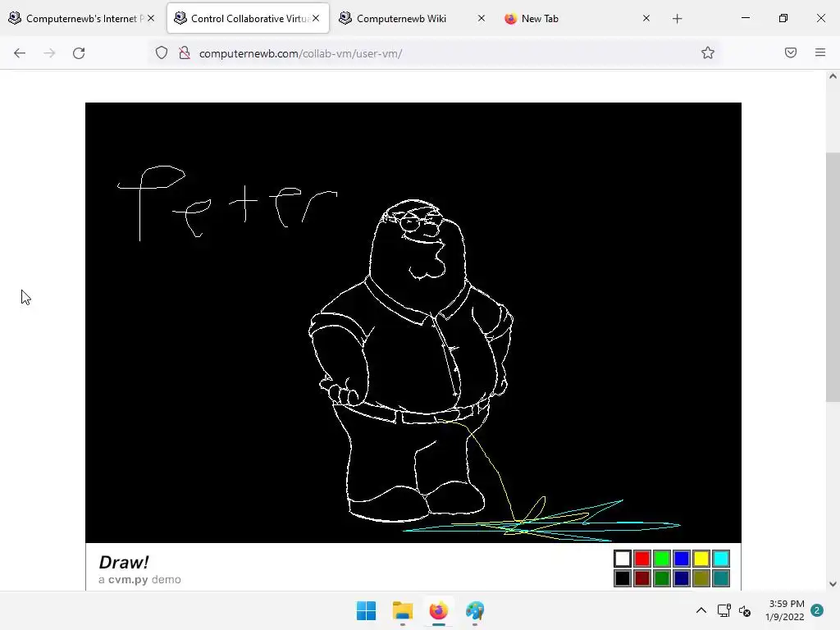The image size is (840, 630).
Task: Open the tracking protection shield
Action: pos(162,53)
